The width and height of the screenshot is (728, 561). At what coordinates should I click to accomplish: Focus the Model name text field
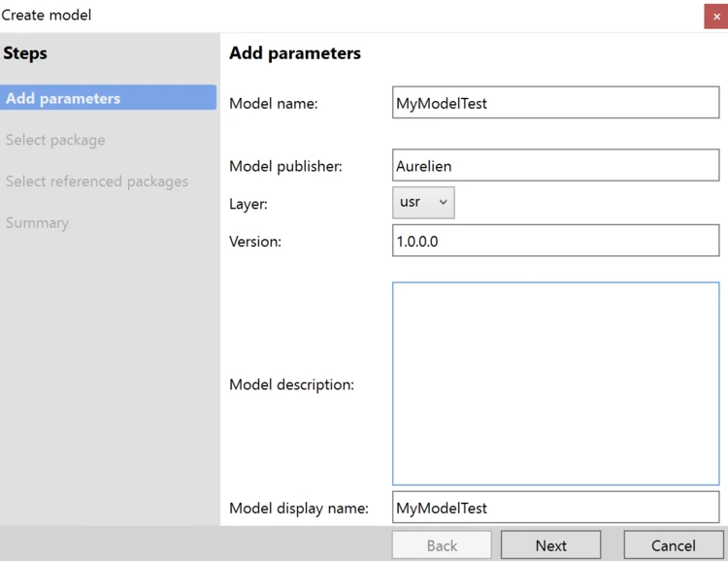[x=555, y=103]
